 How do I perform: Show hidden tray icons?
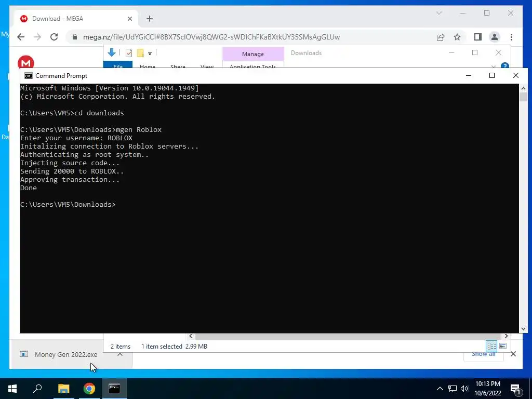[x=440, y=389]
